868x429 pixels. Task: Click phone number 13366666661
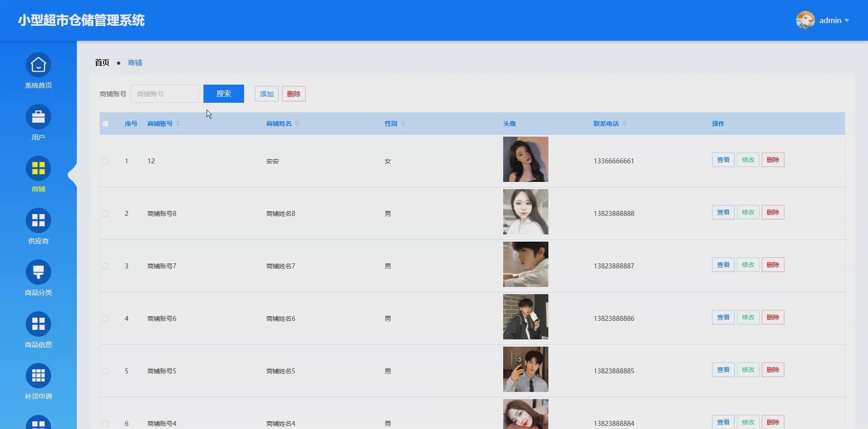[x=614, y=161]
